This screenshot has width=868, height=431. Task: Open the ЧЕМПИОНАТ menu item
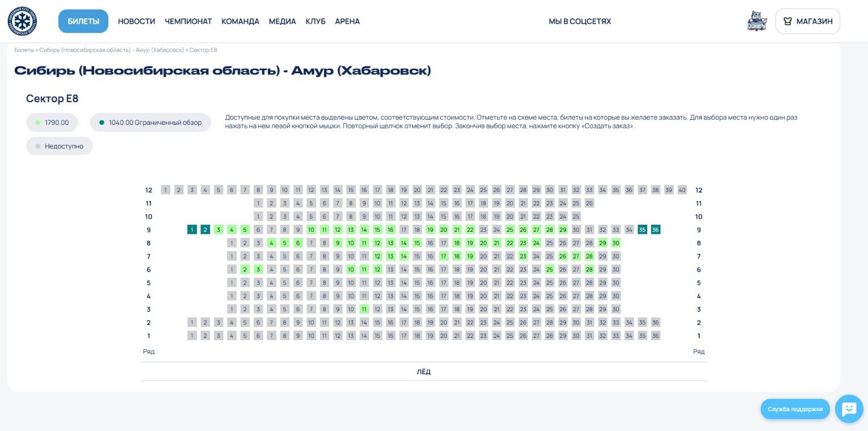(188, 22)
